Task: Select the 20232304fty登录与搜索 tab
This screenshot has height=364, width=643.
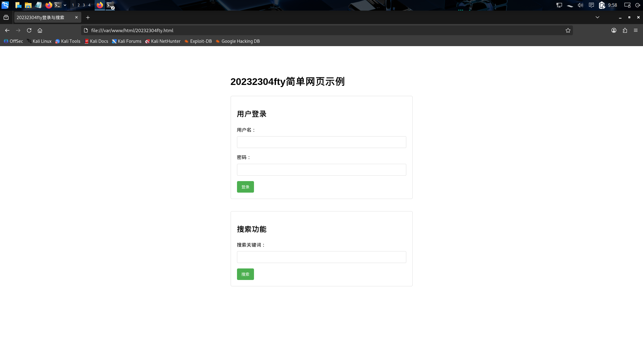Action: coord(42,17)
